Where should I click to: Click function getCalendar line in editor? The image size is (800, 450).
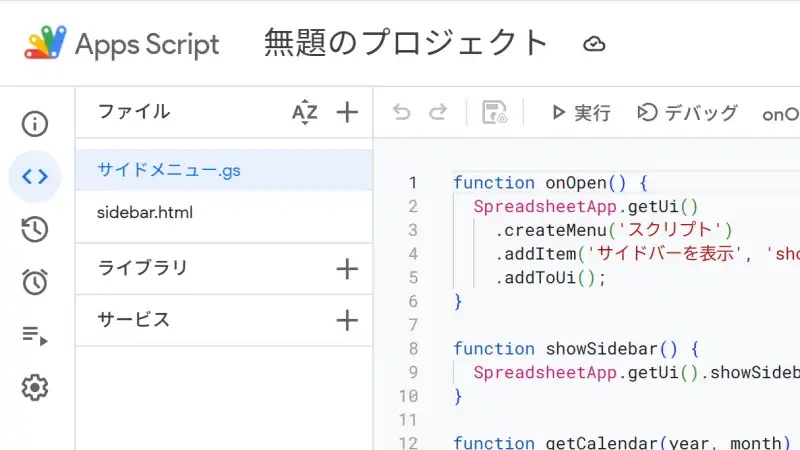622,442
